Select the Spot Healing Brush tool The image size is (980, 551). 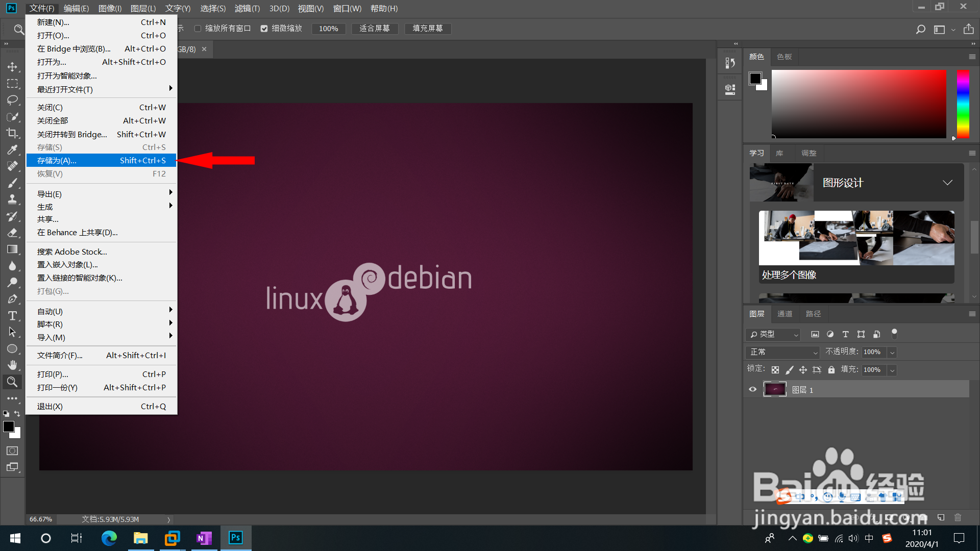(12, 166)
